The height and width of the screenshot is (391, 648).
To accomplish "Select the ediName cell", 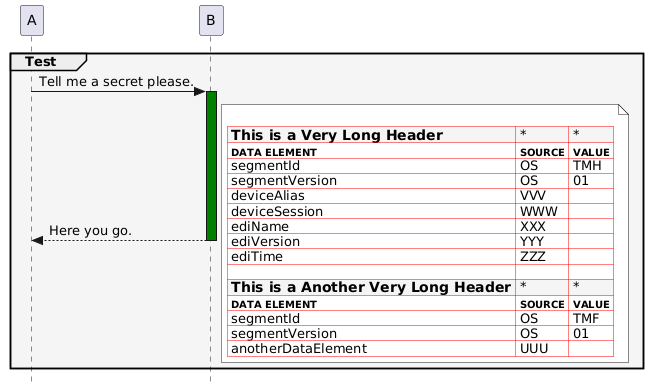I will pyautogui.click(x=371, y=226).
